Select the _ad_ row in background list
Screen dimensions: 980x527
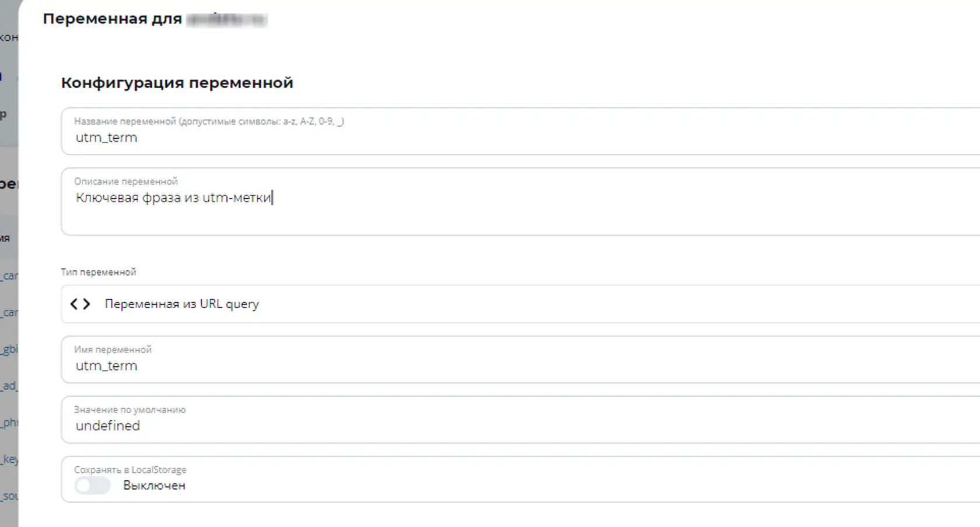[9, 386]
